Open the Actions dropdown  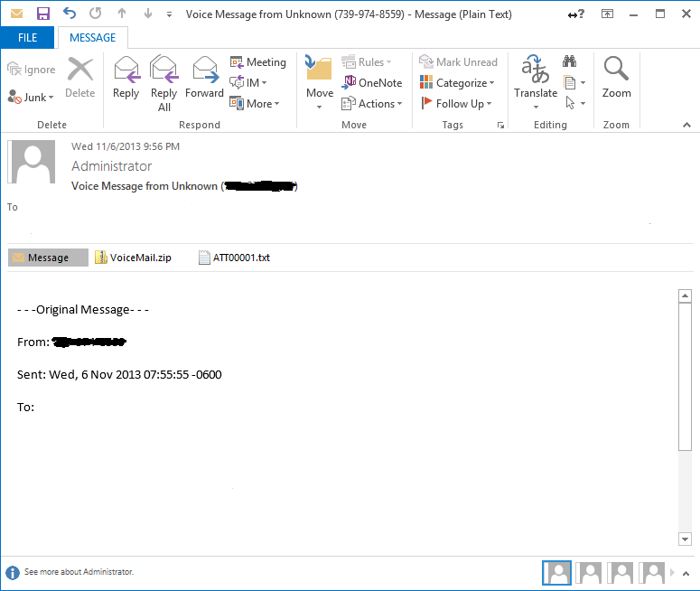pos(371,104)
